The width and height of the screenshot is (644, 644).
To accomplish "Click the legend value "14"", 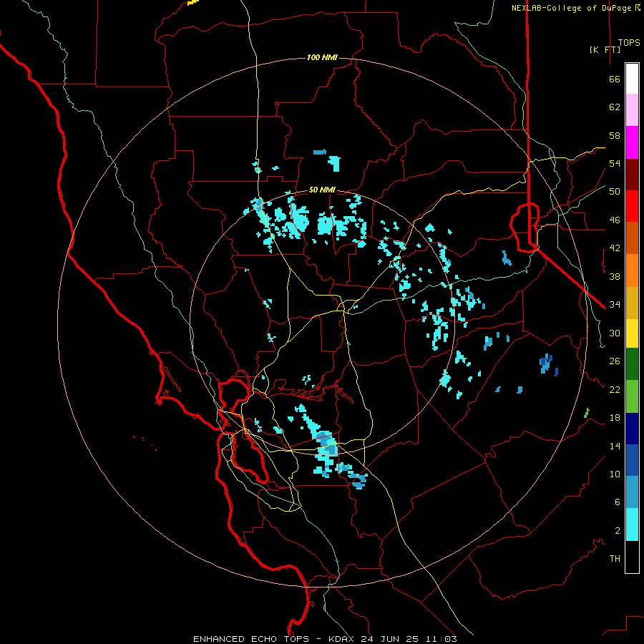I will [615, 446].
